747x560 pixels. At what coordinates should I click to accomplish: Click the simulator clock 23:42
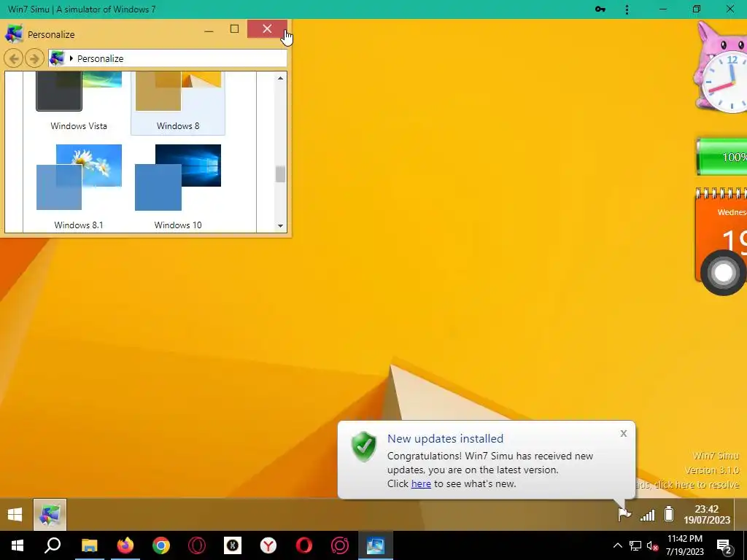point(707,514)
